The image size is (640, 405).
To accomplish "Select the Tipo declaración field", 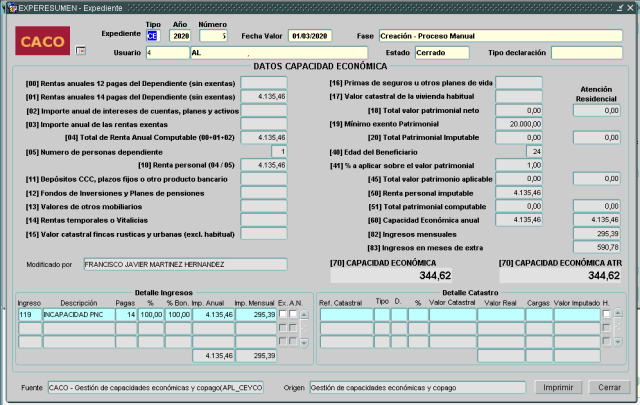I will tap(586, 52).
